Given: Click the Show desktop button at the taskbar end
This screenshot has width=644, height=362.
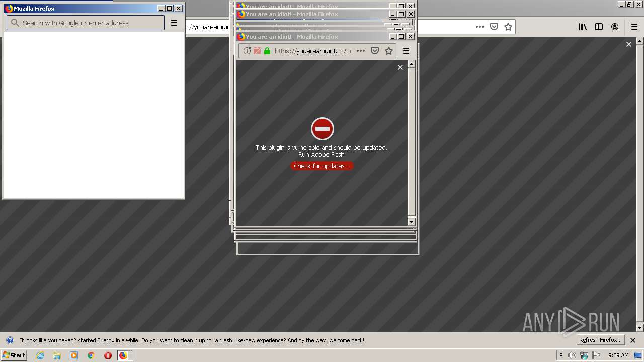Looking at the screenshot, I should tap(638, 355).
